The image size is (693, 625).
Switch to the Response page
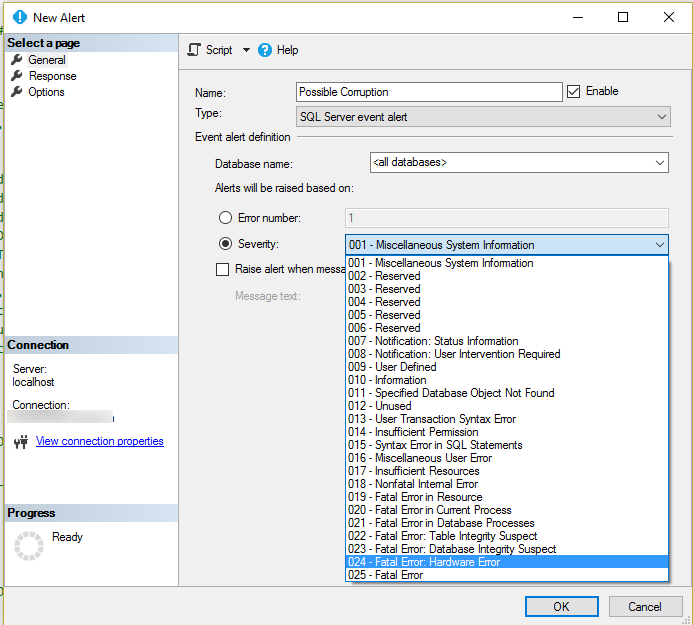(53, 76)
